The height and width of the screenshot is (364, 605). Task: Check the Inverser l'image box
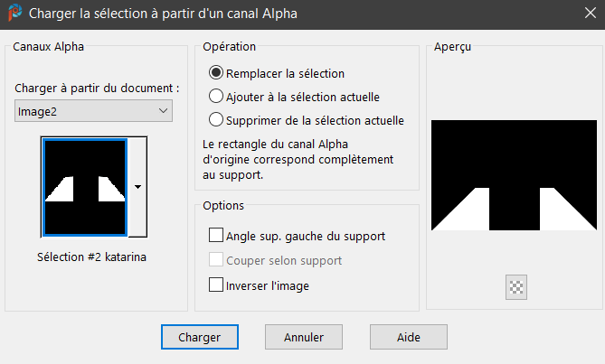[216, 285]
